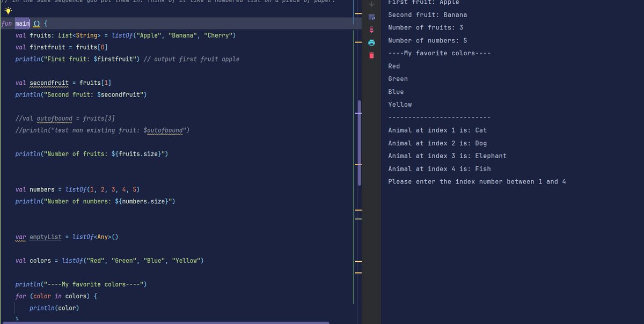Click the editor vertical scrollbar thumb
This screenshot has height=324, width=644.
(359, 143)
